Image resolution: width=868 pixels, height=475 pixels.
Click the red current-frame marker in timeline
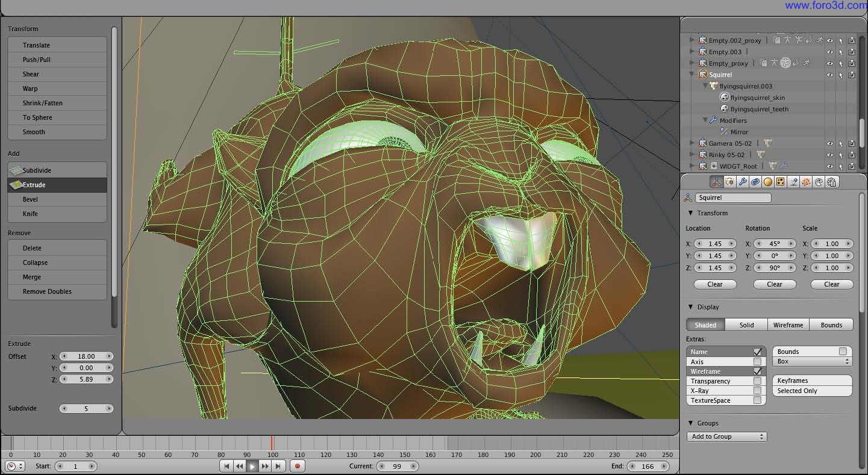pos(272,443)
